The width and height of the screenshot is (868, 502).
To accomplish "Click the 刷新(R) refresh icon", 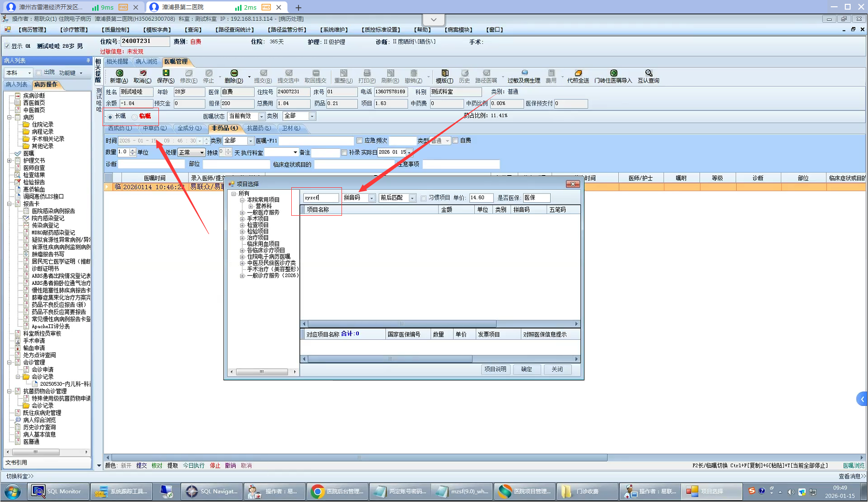I will pos(390,76).
